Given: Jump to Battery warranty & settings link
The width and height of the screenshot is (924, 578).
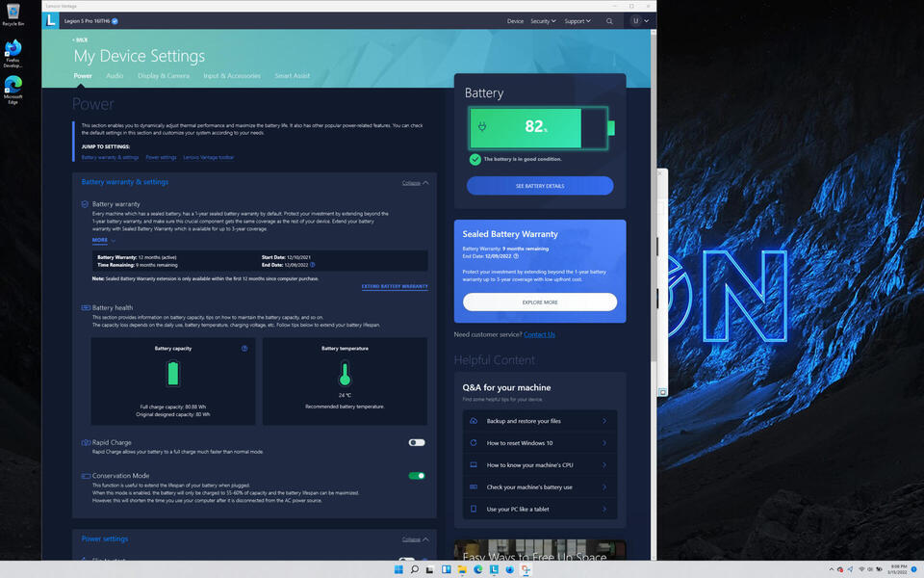Looking at the screenshot, I should (x=110, y=157).
